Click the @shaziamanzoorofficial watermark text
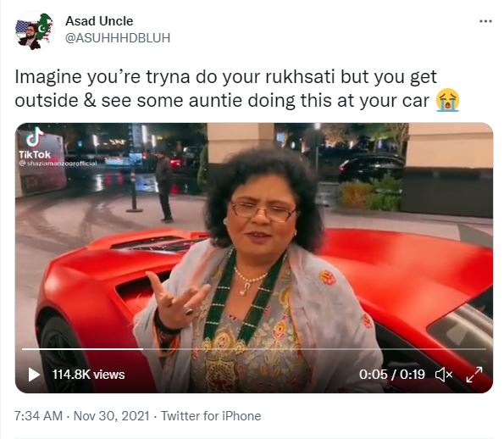The image size is (504, 439). [58, 164]
